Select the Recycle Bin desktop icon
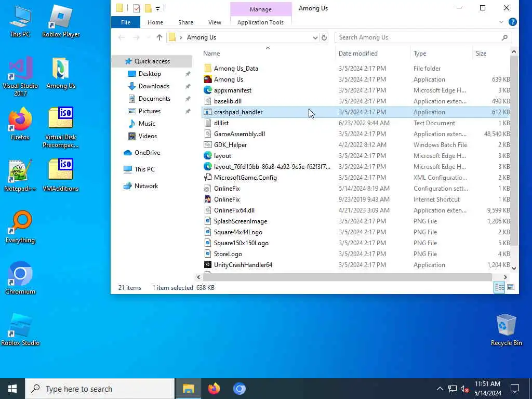 (x=506, y=330)
